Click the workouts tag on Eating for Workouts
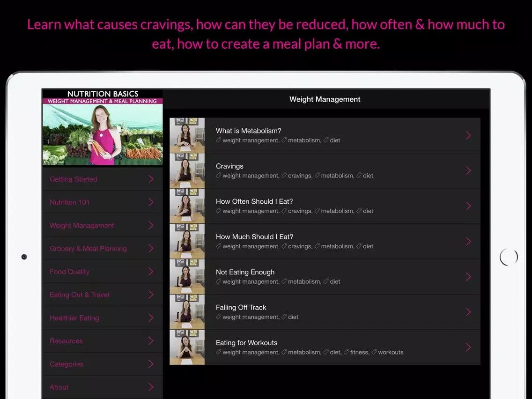This screenshot has height=399, width=532. click(387, 352)
